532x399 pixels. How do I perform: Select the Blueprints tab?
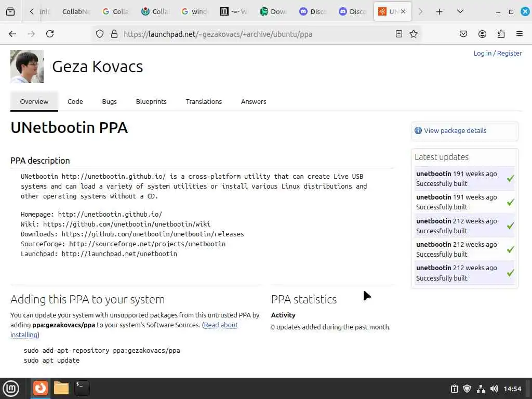coord(151,101)
